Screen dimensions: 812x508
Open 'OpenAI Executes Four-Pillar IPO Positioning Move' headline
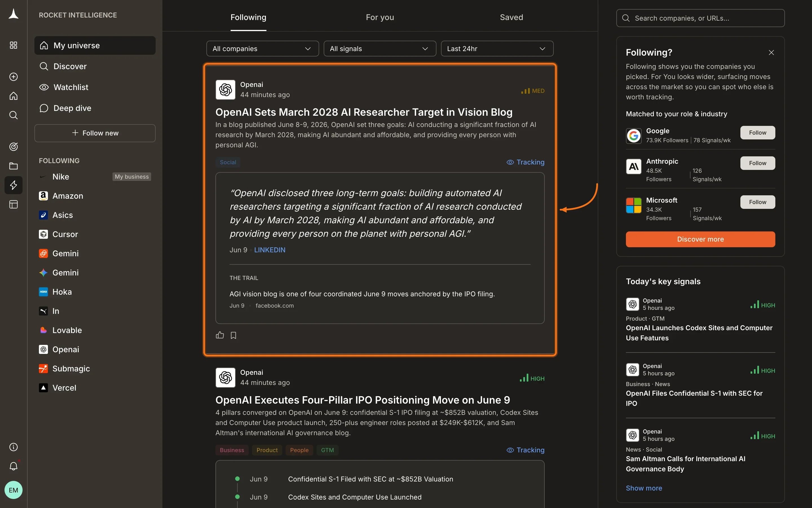click(363, 400)
